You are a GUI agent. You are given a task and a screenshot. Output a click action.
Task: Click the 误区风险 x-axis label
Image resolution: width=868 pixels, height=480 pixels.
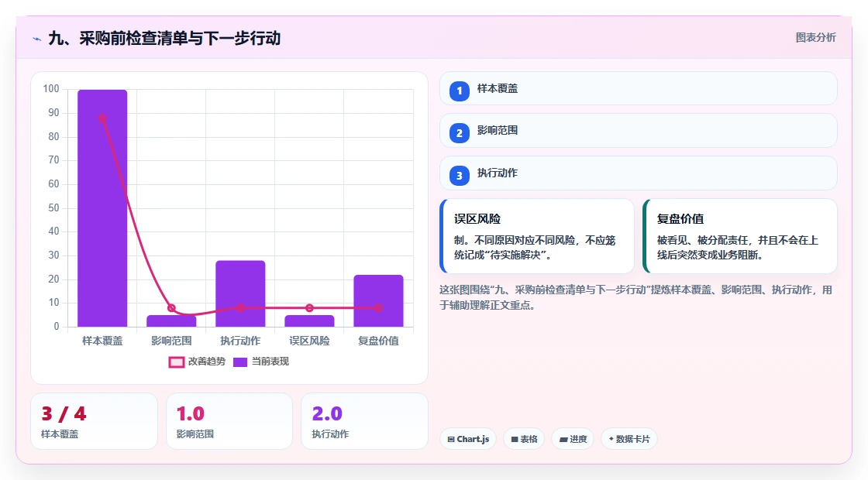309,341
